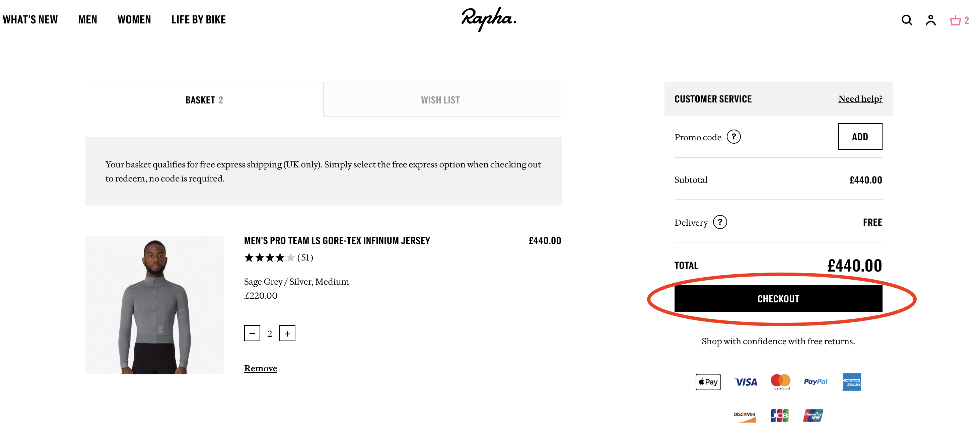
Task: Open the What's New menu
Action: pos(30,20)
